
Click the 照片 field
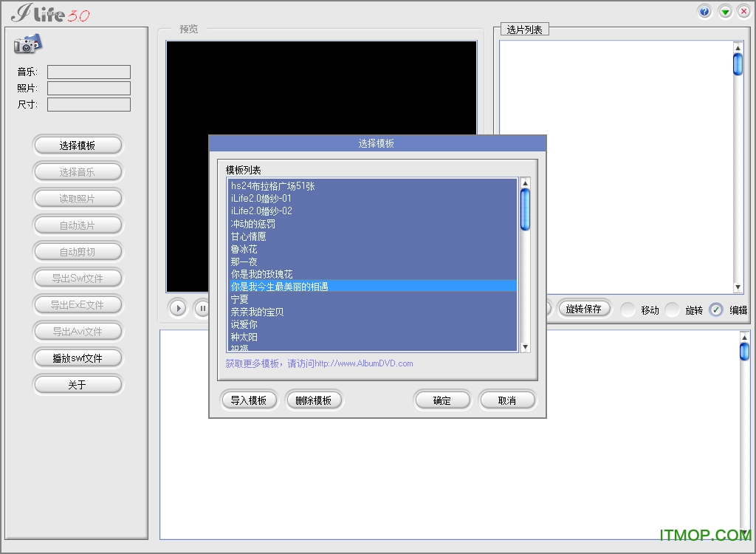[x=89, y=88]
